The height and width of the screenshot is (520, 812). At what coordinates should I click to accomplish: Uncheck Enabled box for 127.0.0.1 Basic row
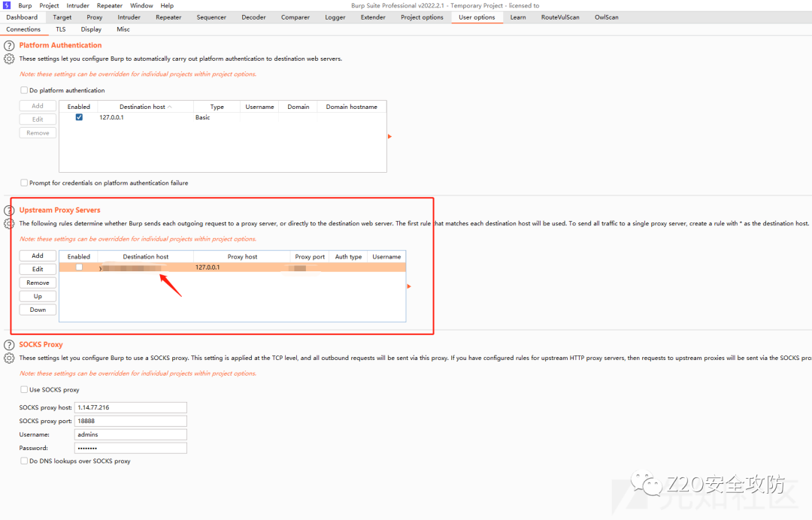(x=79, y=117)
